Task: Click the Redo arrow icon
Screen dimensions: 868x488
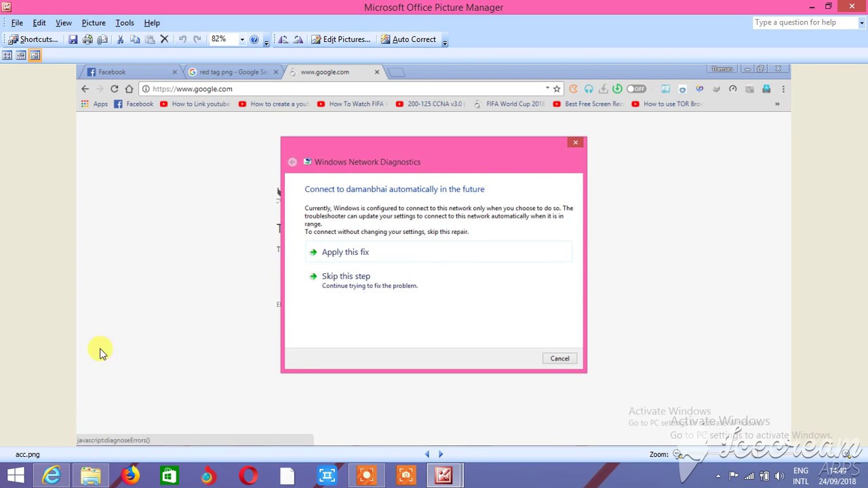Action: [x=197, y=39]
